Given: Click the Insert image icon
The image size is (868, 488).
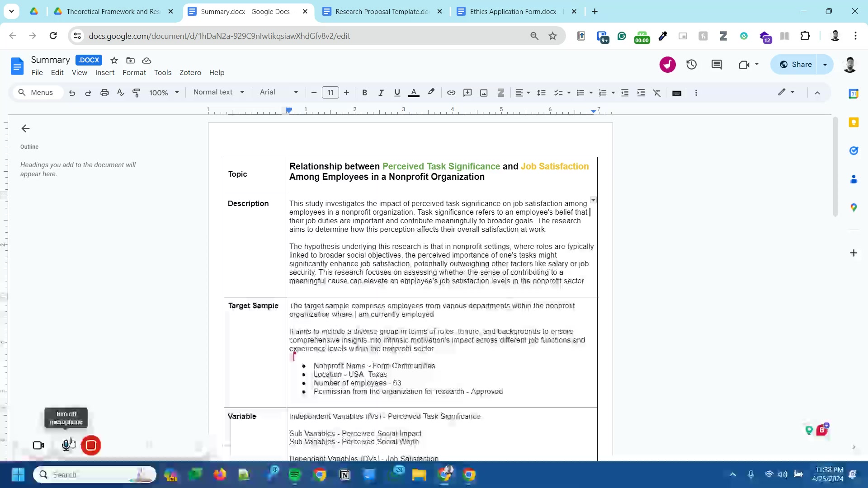Looking at the screenshot, I should point(484,93).
